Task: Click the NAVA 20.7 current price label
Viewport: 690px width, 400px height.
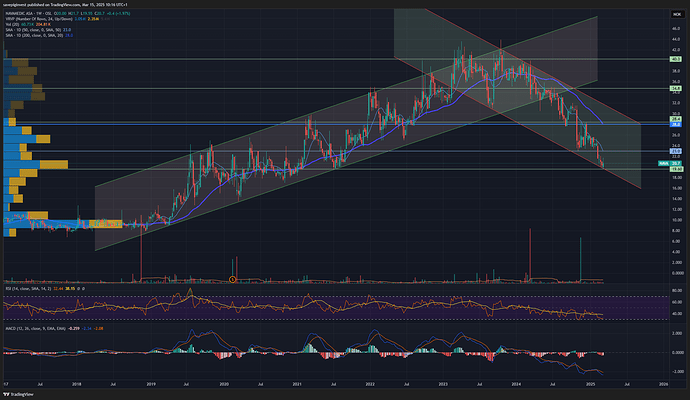Action: coord(670,163)
